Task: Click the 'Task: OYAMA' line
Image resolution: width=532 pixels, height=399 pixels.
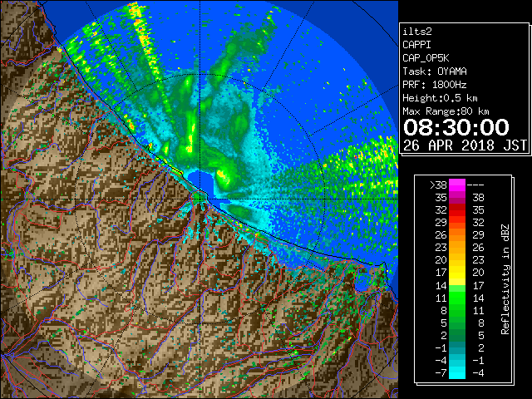Action: click(435, 71)
